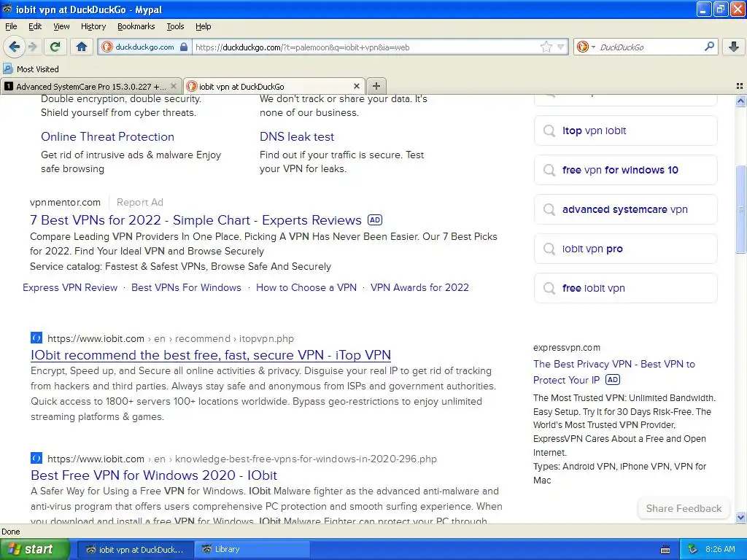Open the History menu
This screenshot has width=747, height=560.
pyautogui.click(x=93, y=26)
